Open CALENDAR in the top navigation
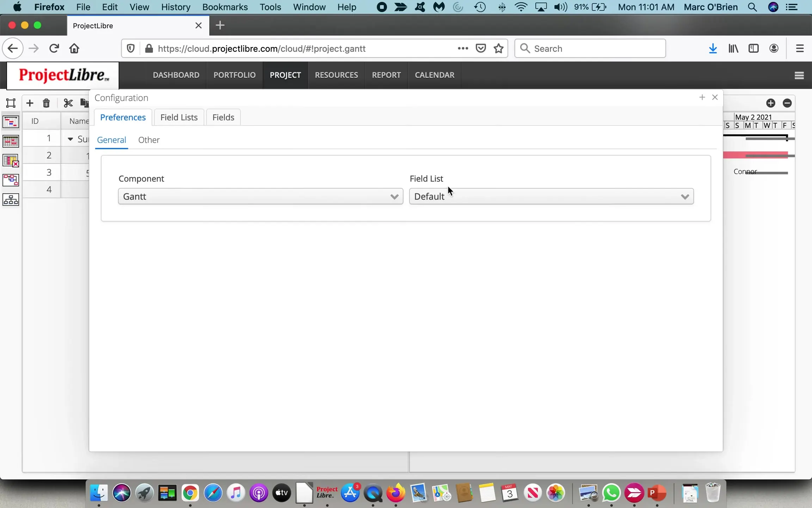The width and height of the screenshot is (812, 508). coord(435,75)
